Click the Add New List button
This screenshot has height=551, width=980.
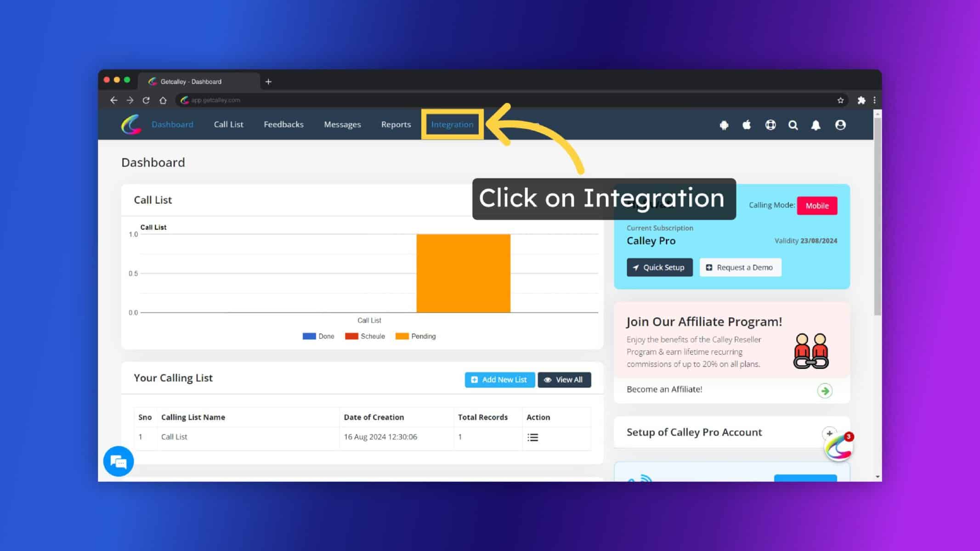(499, 379)
